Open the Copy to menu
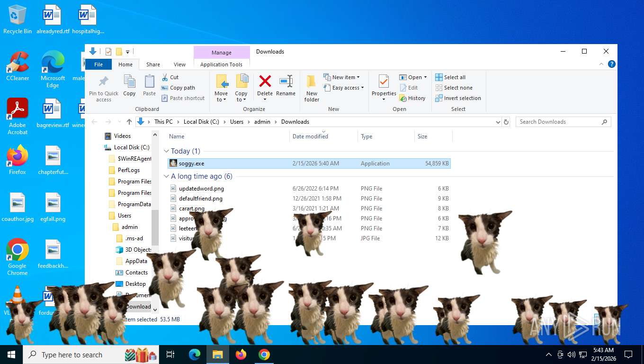 click(241, 88)
